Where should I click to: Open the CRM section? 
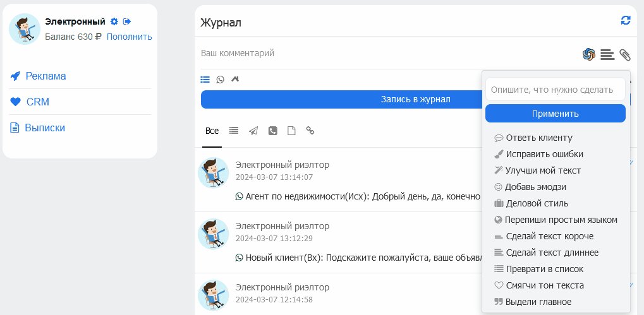(38, 102)
